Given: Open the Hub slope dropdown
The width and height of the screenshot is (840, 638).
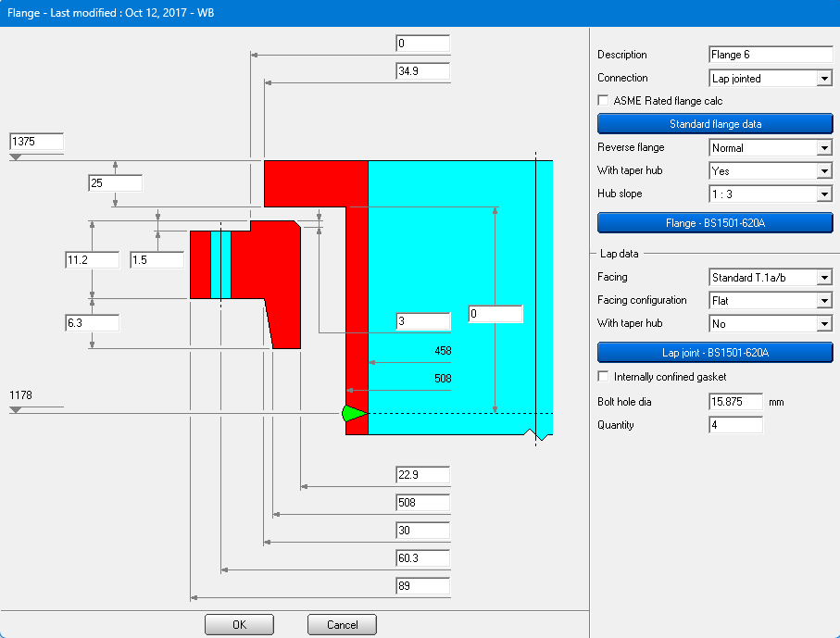Looking at the screenshot, I should (823, 194).
